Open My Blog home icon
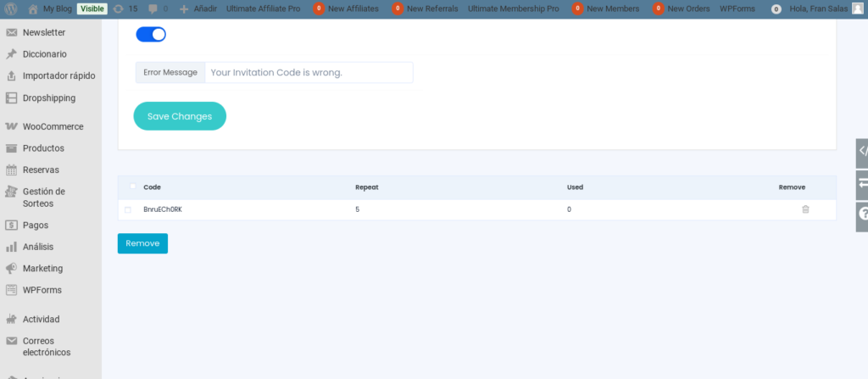868x379 pixels. click(x=33, y=8)
